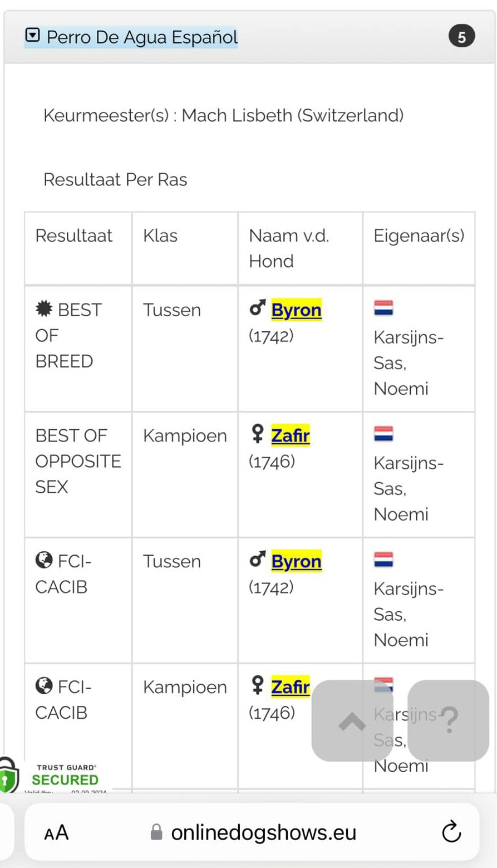497x868 pixels.
Task: Open Zafir link in Best of Opposite Sex row
Action: tap(290, 436)
